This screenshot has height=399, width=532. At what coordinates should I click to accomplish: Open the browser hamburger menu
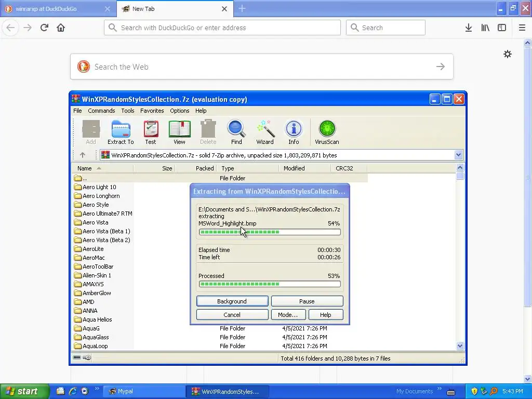(x=522, y=28)
